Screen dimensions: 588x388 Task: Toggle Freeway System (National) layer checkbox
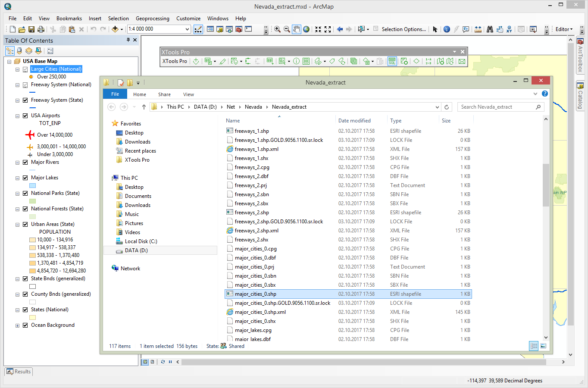[25, 85]
